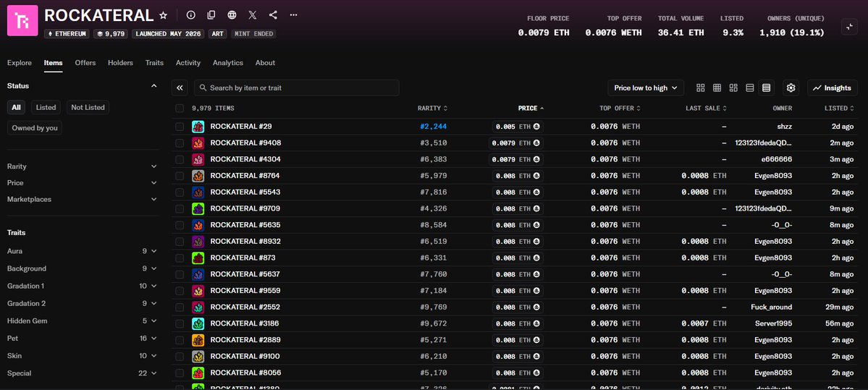Viewport: 868px width, 390px height.
Task: Switch to the small grid view icon
Action: pyautogui.click(x=717, y=88)
